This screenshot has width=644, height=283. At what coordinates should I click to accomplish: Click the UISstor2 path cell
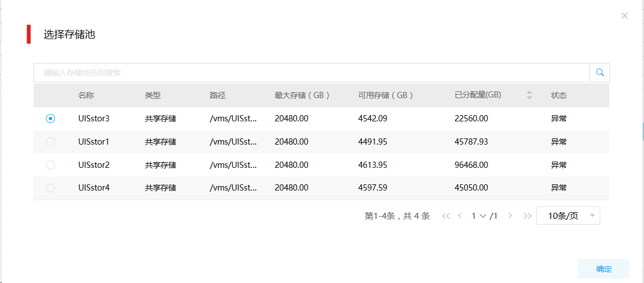pyautogui.click(x=233, y=165)
